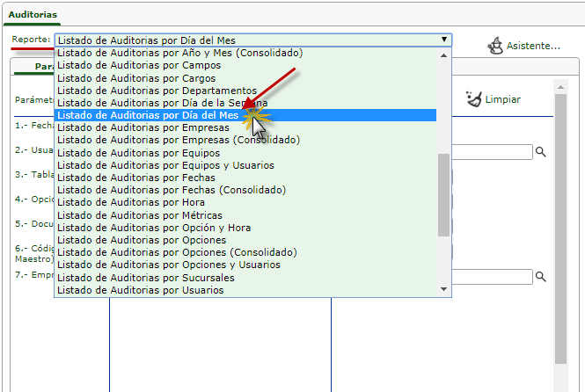
Task: Pick Listado de Auditorias por Opción y Hora
Action: [x=245, y=228]
